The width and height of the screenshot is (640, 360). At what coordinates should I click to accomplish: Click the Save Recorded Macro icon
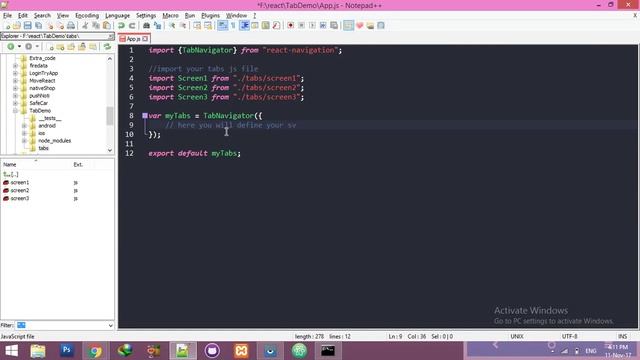coord(334,26)
